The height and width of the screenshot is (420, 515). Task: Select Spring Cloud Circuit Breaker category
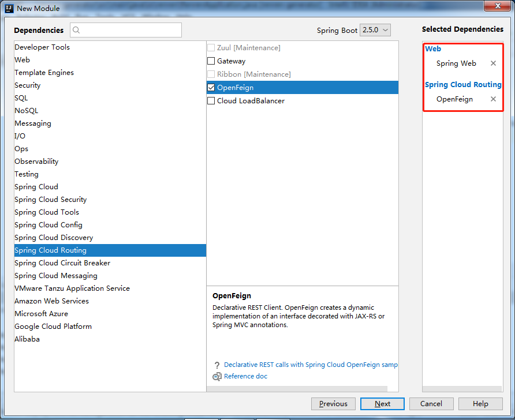(x=110, y=263)
